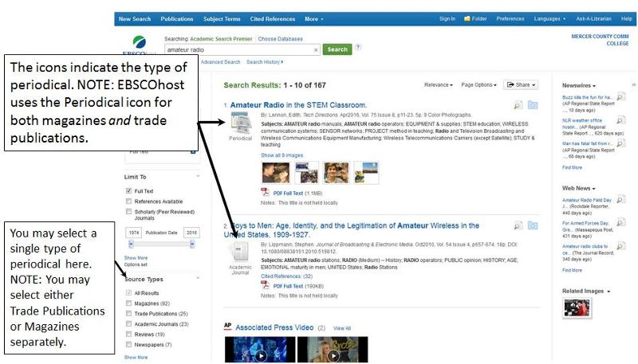Check the Trade Publications (25) source type
The width and height of the screenshot is (638, 364).
(x=128, y=314)
